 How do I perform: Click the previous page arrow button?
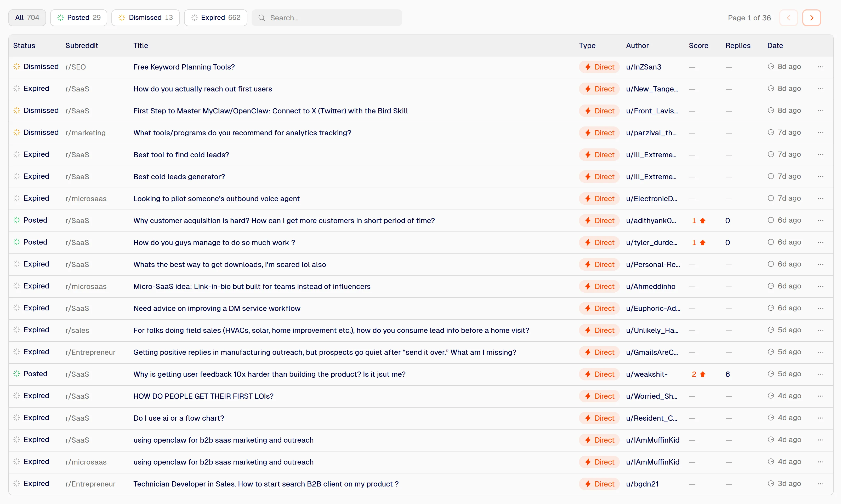click(788, 18)
